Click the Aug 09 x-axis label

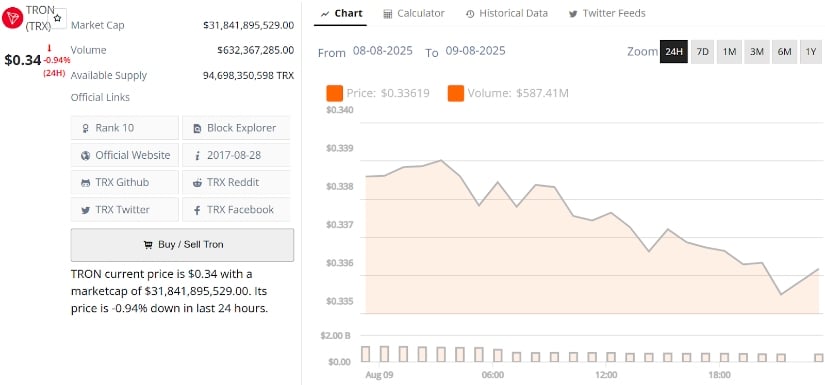pos(380,376)
